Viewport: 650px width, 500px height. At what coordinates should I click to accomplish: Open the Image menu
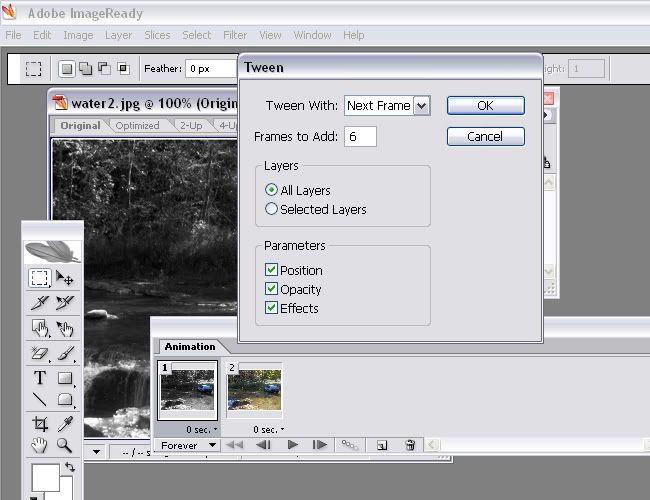click(x=78, y=35)
